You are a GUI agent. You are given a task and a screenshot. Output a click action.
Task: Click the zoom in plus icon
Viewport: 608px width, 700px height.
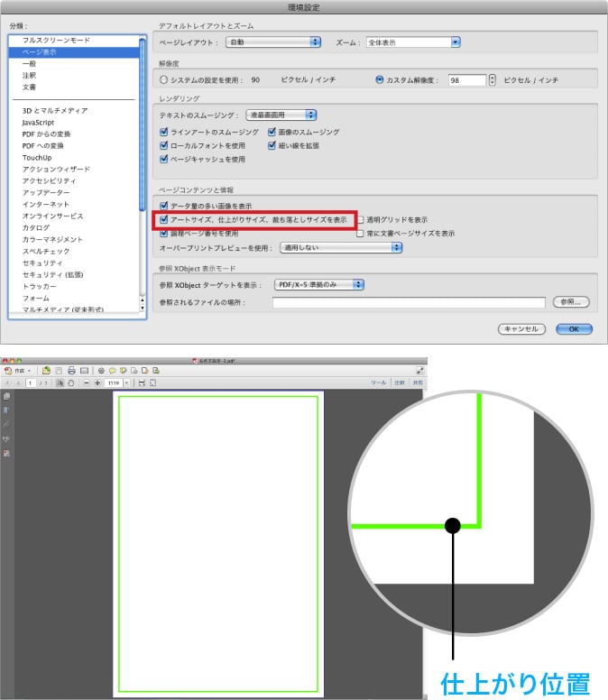(x=97, y=382)
